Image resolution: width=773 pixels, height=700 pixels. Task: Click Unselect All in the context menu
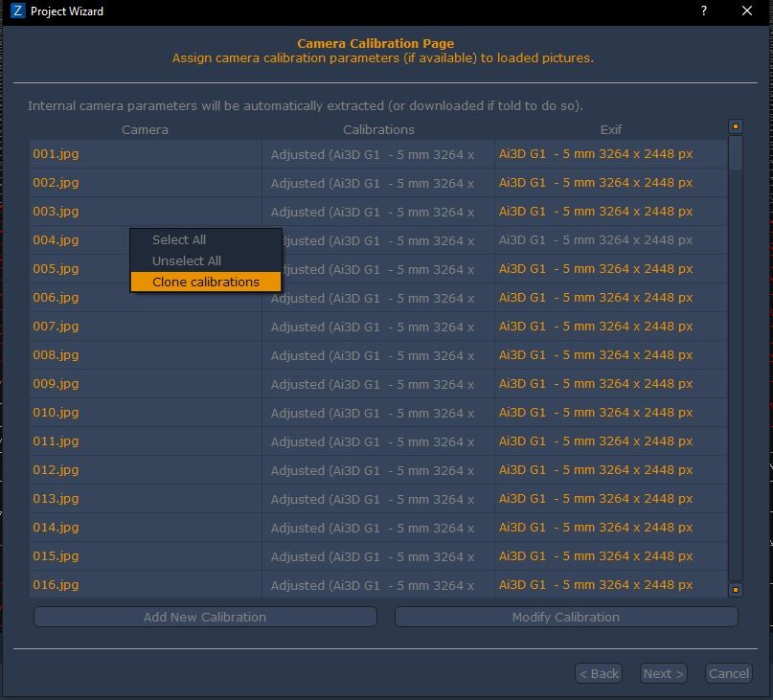point(187,260)
